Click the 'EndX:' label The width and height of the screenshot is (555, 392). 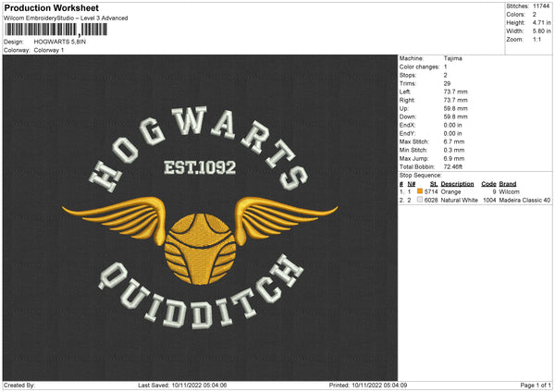pos(407,125)
